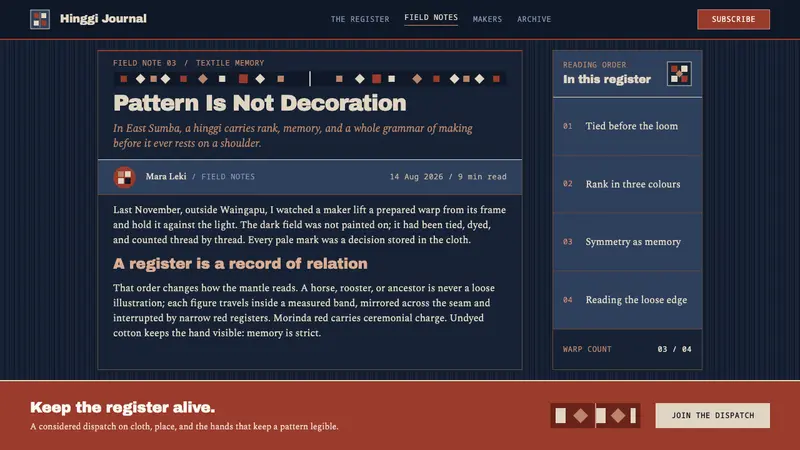Open the Makers nav item
Screen dimensions: 800x450
pos(487,19)
